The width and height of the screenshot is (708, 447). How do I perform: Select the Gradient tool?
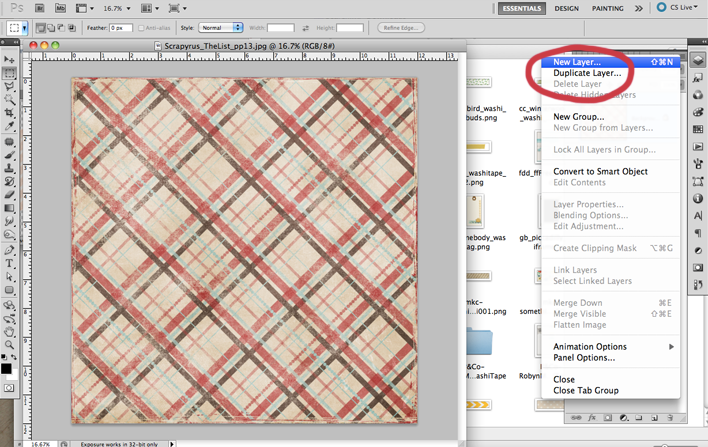tap(9, 208)
